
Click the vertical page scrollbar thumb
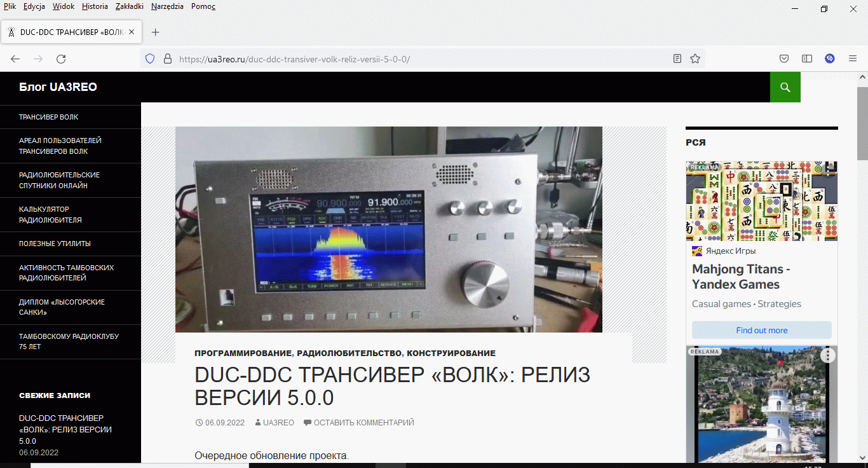[x=862, y=124]
